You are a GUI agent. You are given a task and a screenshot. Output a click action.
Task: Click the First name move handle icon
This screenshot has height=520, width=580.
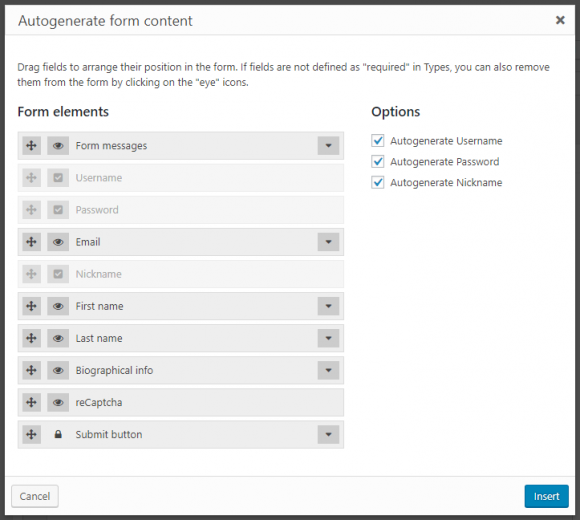click(31, 306)
